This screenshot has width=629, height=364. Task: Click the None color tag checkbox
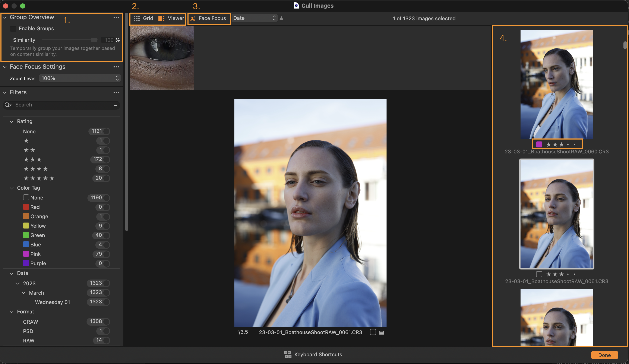click(x=26, y=198)
